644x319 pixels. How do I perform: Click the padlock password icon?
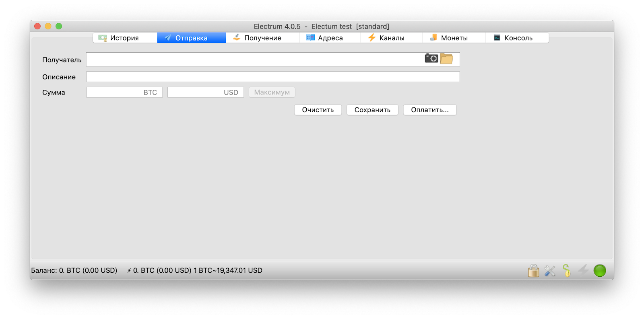533,271
